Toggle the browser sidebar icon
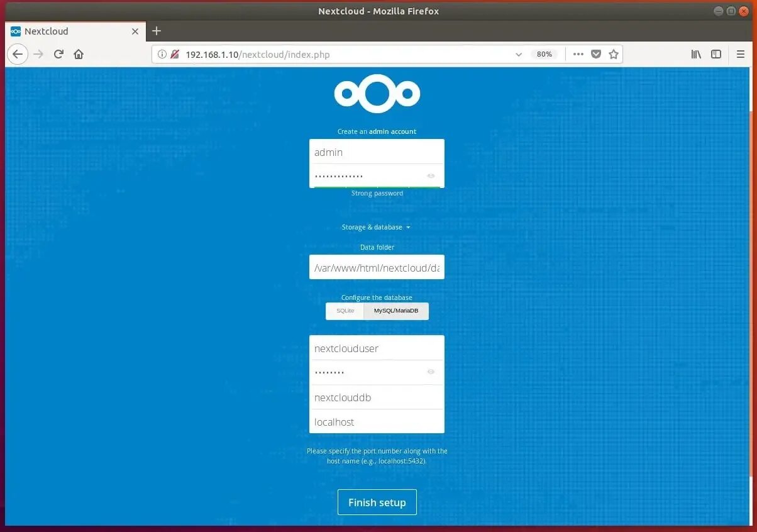 pos(716,54)
